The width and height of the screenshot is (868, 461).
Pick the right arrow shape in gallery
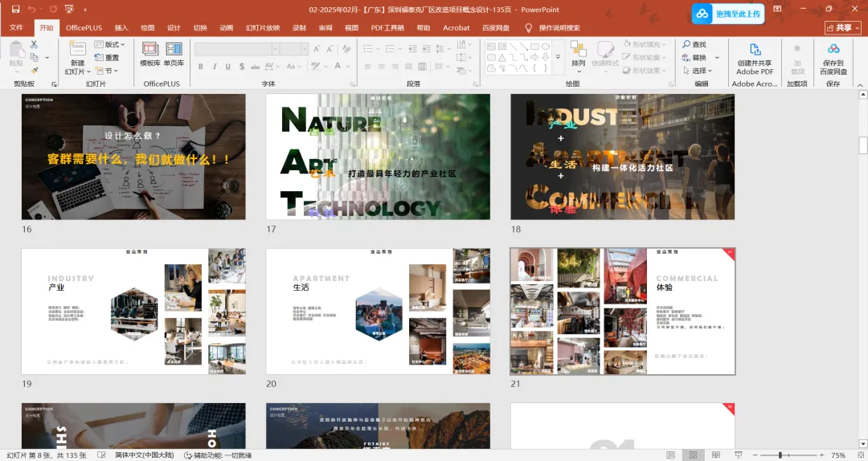click(x=534, y=58)
